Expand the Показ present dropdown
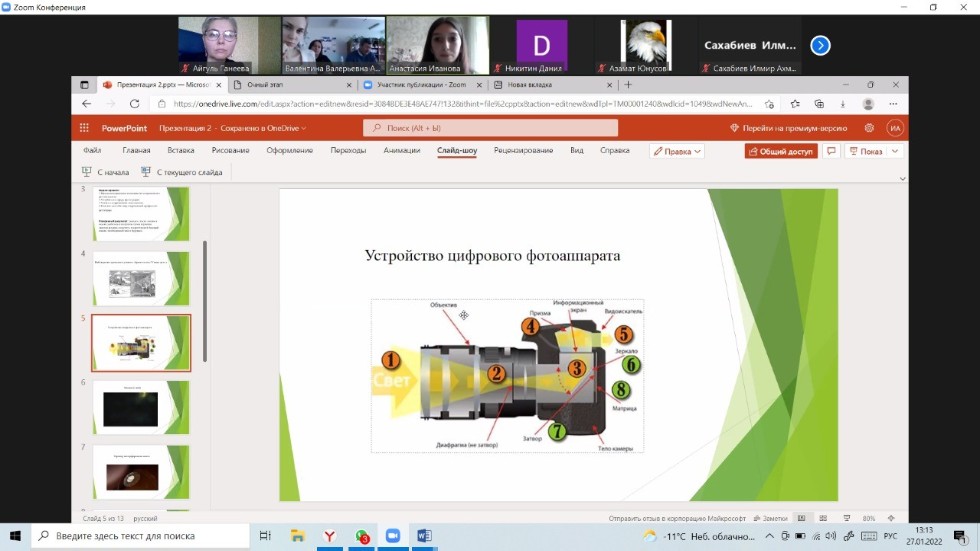Screen dimensions: 980x551 [894, 151]
